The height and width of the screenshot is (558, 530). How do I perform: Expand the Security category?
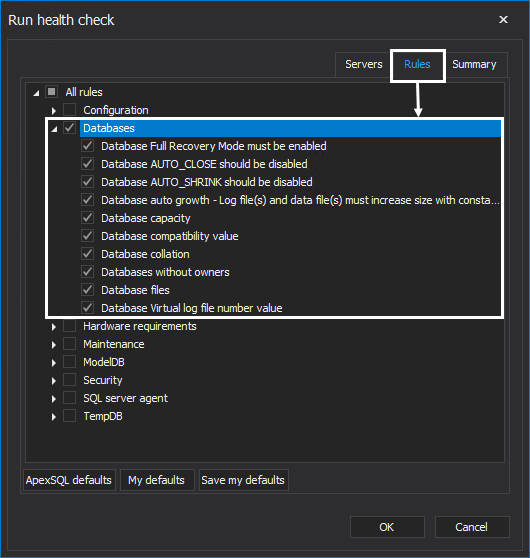click(53, 381)
